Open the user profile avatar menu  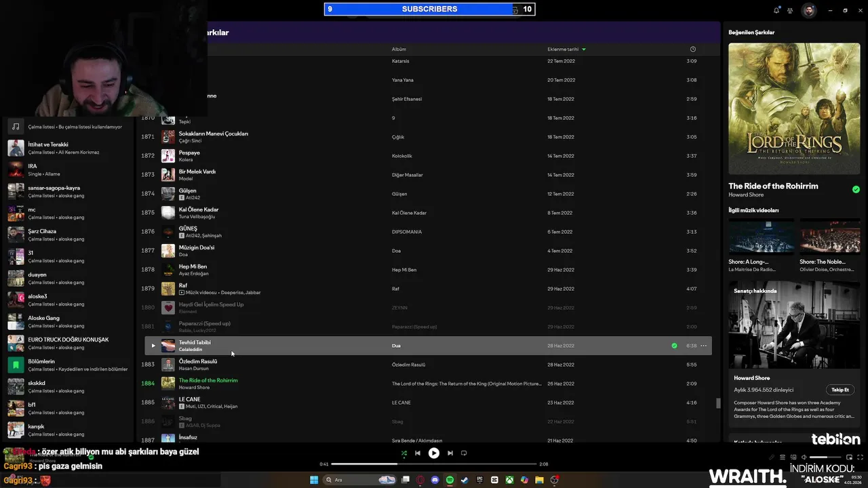pos(809,10)
